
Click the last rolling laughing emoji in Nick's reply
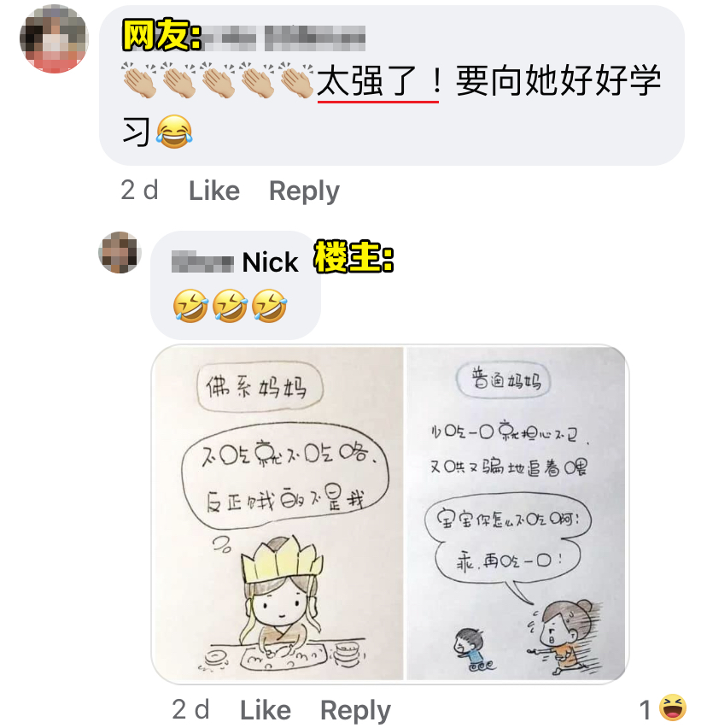coord(270,306)
